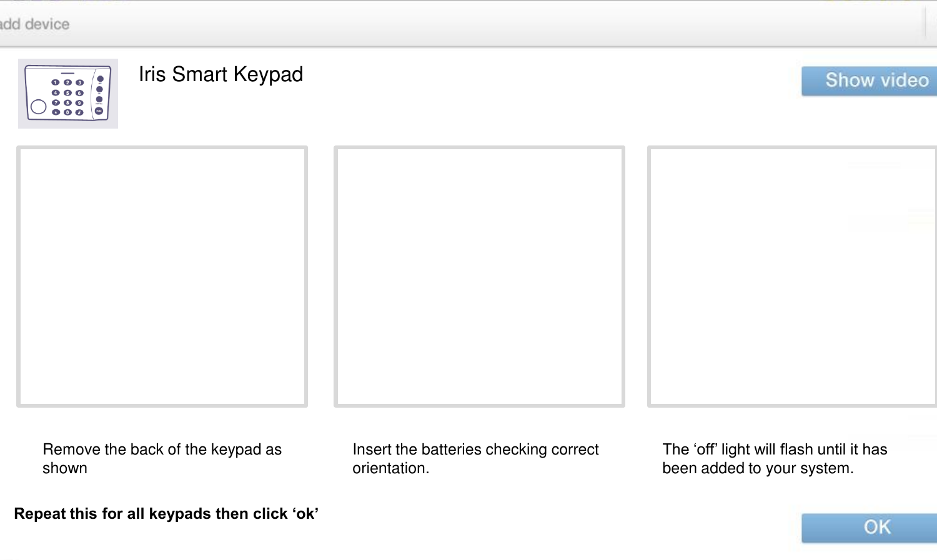Click the 'Remove the back of the keypad' instruction
Viewport: 937px width, 560px height.
(162, 459)
